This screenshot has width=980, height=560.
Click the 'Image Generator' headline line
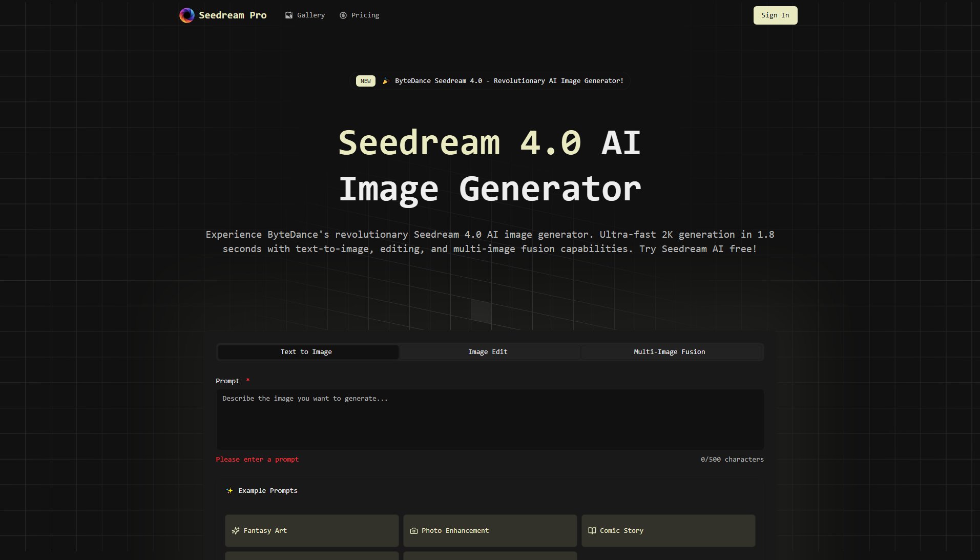pos(490,189)
